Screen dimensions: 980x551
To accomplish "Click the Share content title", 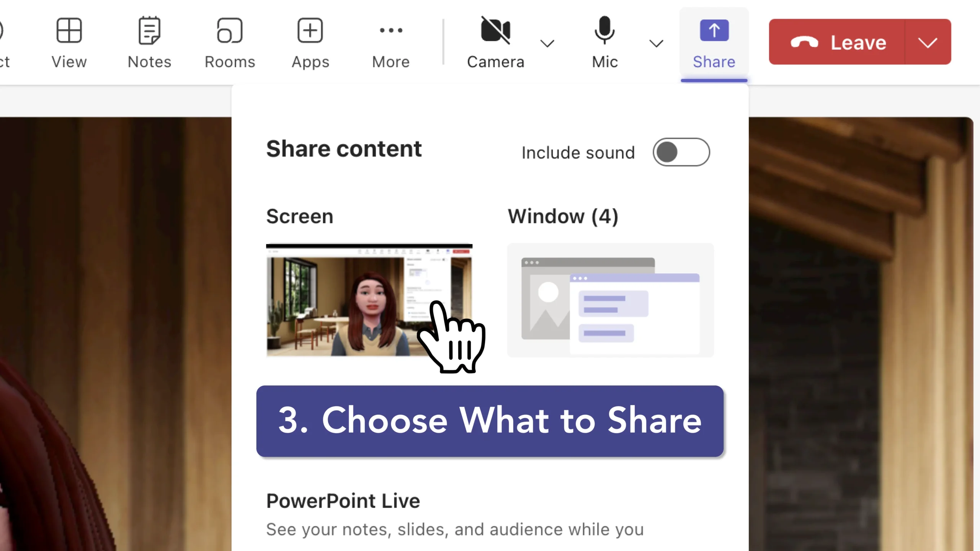I will click(x=344, y=149).
